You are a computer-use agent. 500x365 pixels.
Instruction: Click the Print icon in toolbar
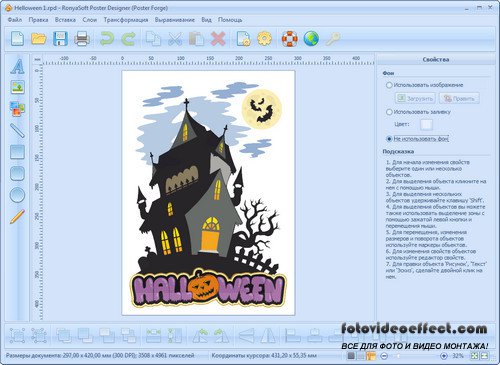(82, 39)
